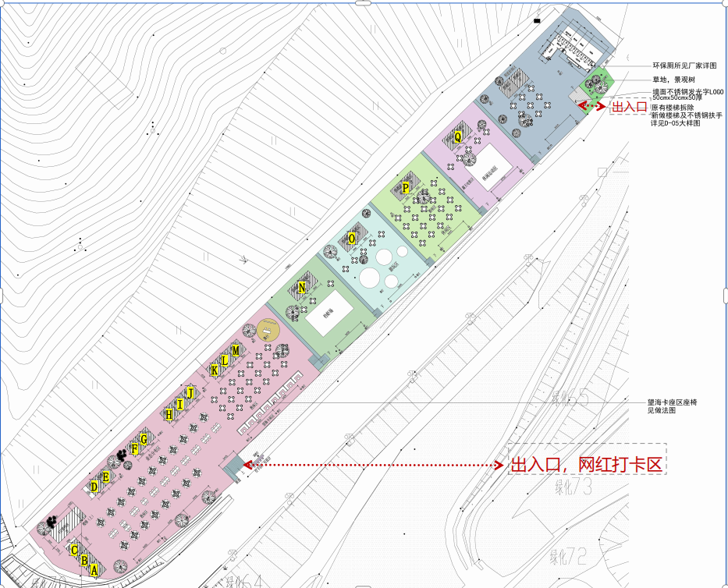Click the green lawn patch near top entrance
This screenshot has height=588, width=728.
coord(600,81)
